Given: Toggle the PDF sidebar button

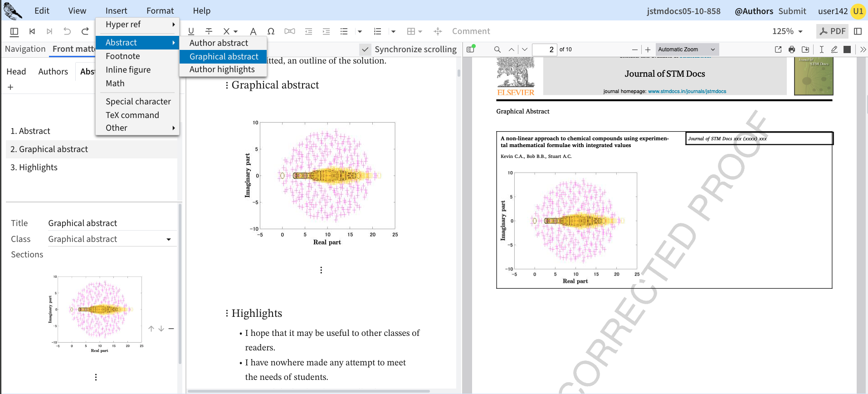Looking at the screenshot, I should point(470,49).
